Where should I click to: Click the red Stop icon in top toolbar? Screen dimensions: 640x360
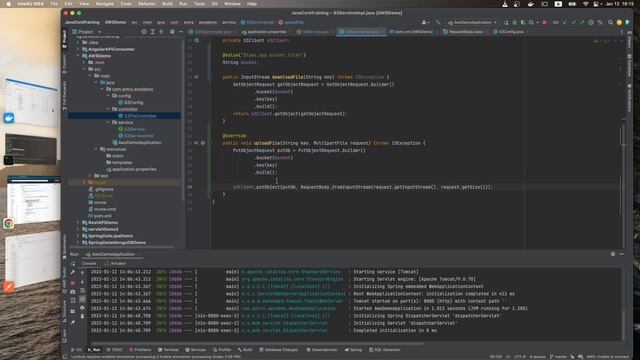coord(544,22)
